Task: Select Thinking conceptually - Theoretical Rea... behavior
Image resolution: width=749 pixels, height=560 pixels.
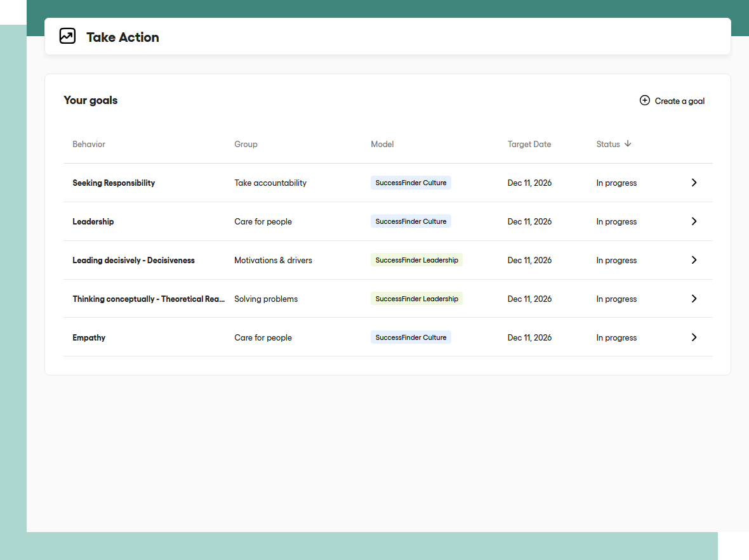Action: (149, 299)
